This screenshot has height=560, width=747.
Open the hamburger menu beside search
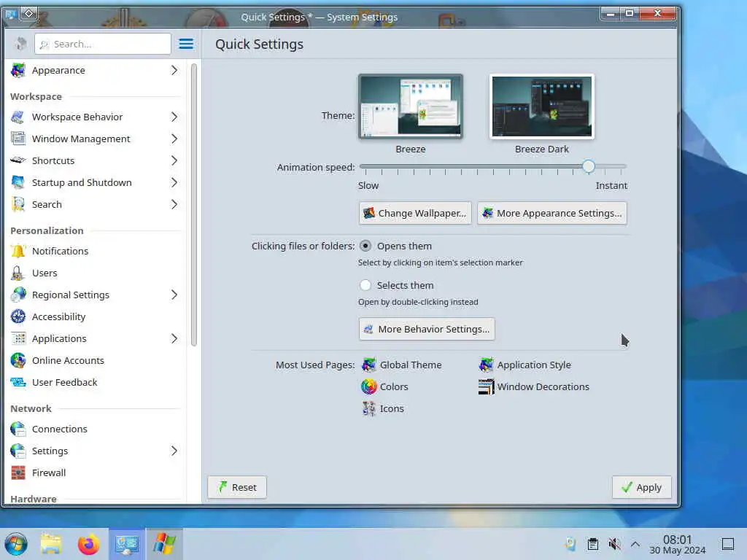point(186,44)
